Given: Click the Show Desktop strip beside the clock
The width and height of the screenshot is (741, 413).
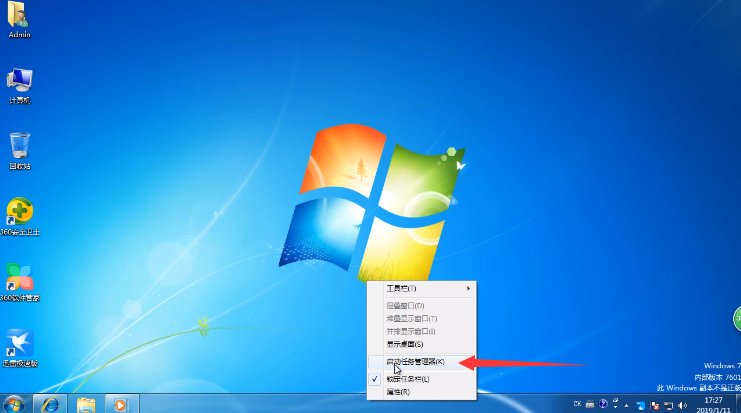Looking at the screenshot, I should (738, 404).
